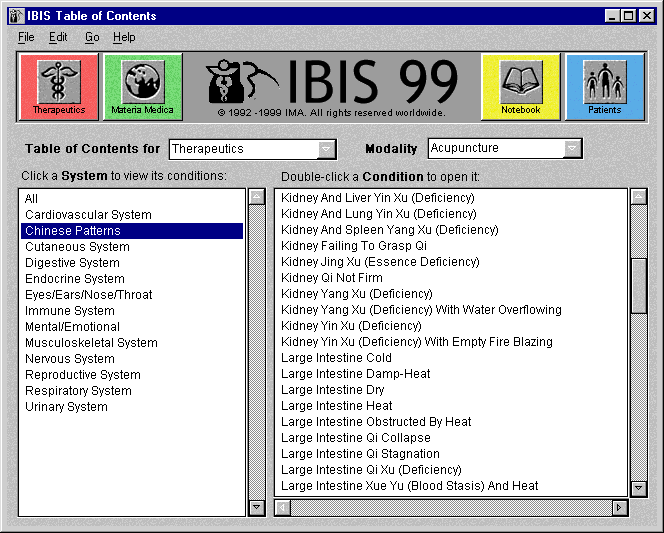Select Large Intestine Qi Stagnation

click(x=451, y=454)
